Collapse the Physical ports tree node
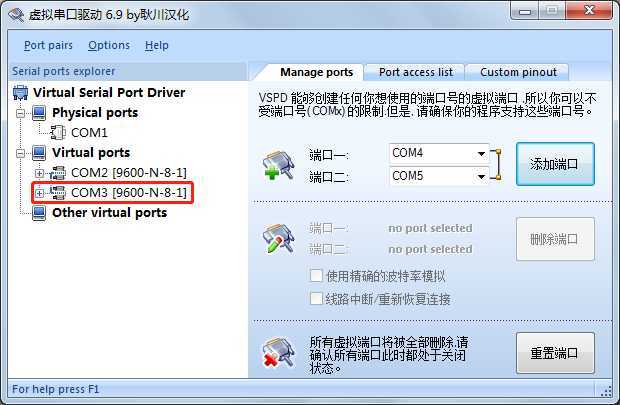 (21, 113)
